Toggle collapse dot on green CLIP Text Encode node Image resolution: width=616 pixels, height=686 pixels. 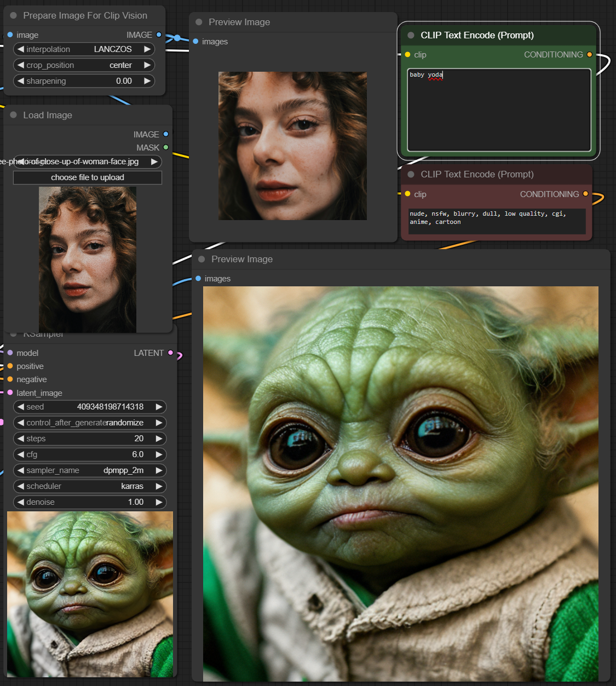pyautogui.click(x=411, y=36)
